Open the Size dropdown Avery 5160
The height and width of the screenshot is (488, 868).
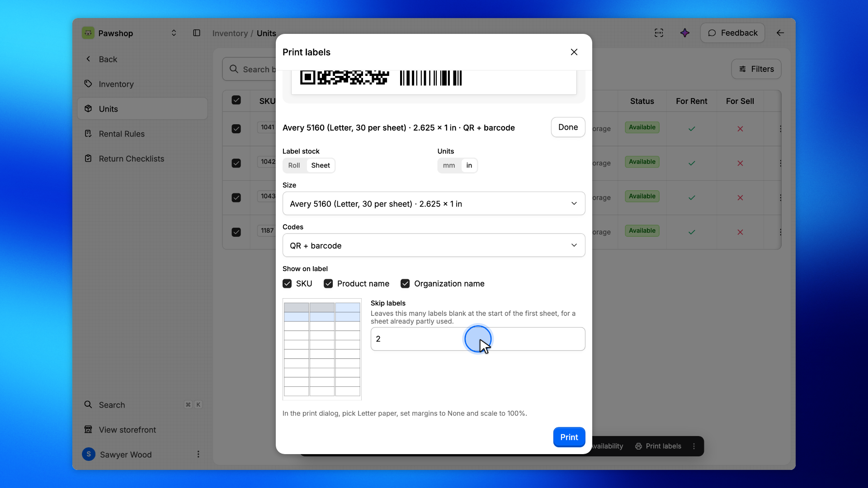click(x=434, y=204)
